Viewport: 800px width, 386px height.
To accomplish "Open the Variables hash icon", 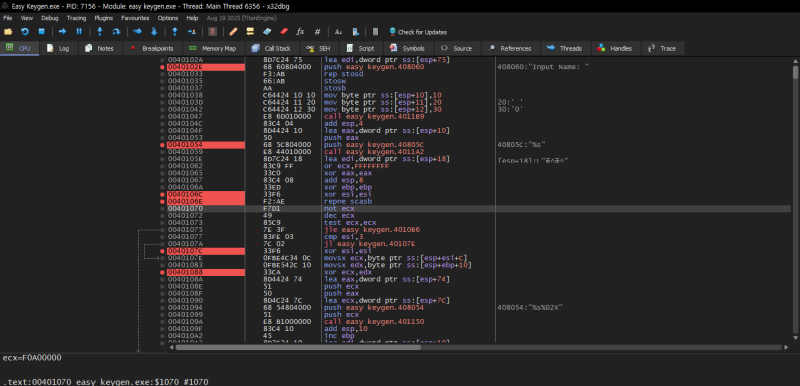I will coord(317,32).
